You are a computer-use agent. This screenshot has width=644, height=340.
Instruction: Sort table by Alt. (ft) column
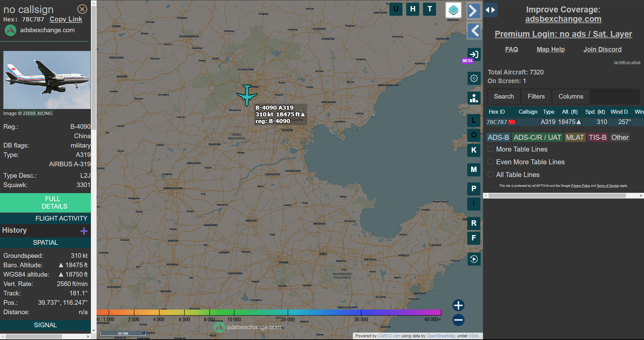570,112
